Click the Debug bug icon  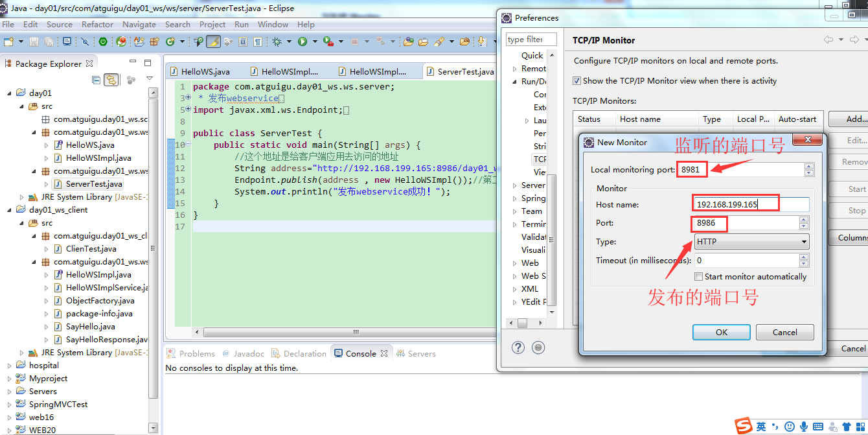pyautogui.click(x=277, y=41)
